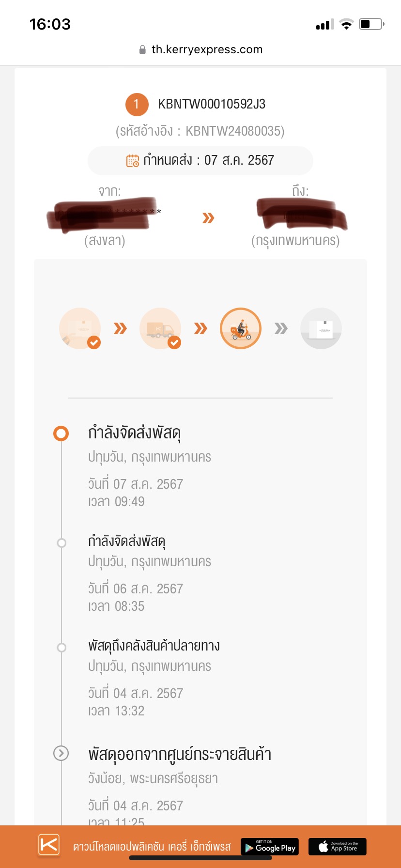This screenshot has width=401, height=868.
Task: Open the App Store download badge
Action: point(338,847)
